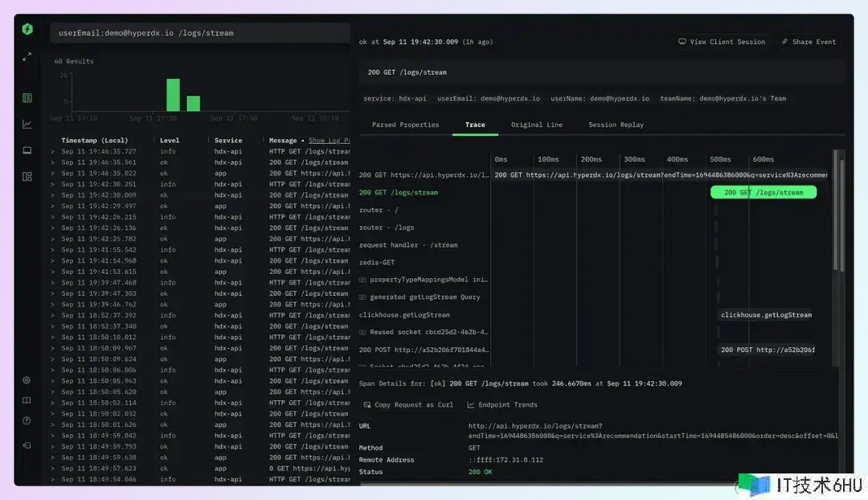Image resolution: width=868 pixels, height=500 pixels.
Task: Open the Original Line tab
Action: [x=536, y=125]
